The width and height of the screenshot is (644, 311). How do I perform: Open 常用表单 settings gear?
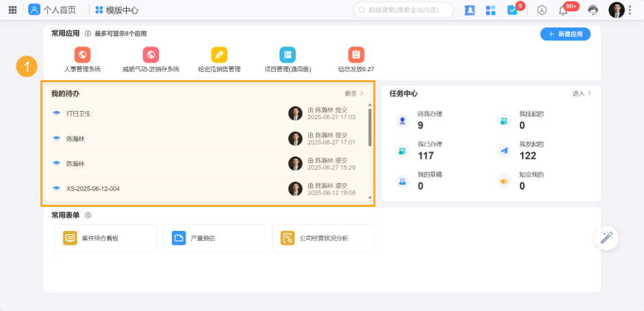88,215
